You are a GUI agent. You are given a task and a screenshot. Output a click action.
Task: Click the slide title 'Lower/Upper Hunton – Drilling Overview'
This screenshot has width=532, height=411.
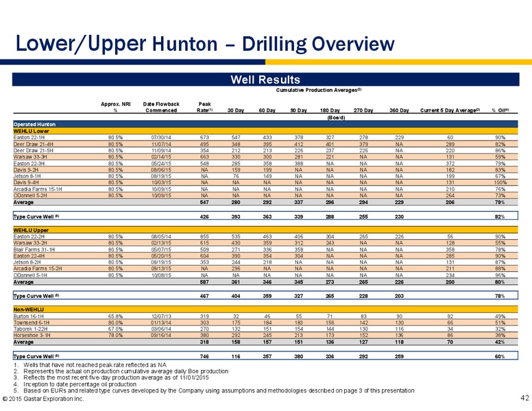[205, 44]
